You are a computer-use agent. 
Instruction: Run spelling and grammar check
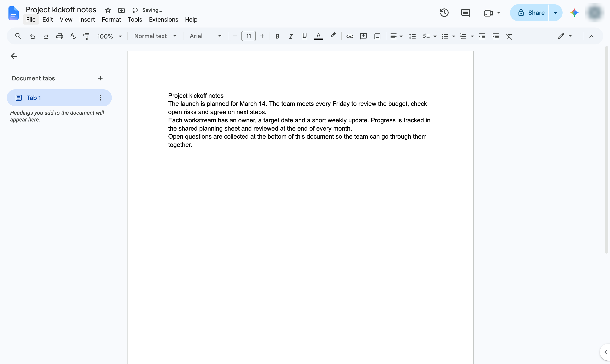(x=73, y=36)
